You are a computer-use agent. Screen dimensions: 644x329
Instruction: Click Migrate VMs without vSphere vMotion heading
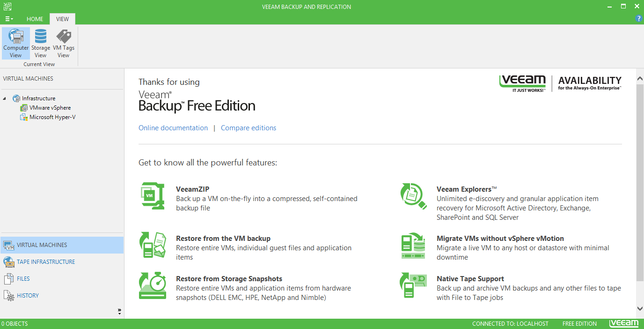point(500,239)
